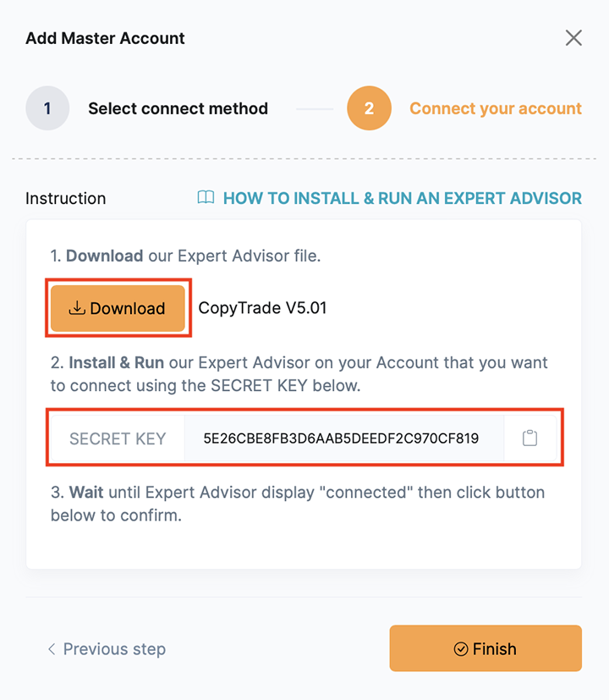Click the open book icon beside the guide link
Viewport: 609px width, 700px height.
(x=206, y=197)
